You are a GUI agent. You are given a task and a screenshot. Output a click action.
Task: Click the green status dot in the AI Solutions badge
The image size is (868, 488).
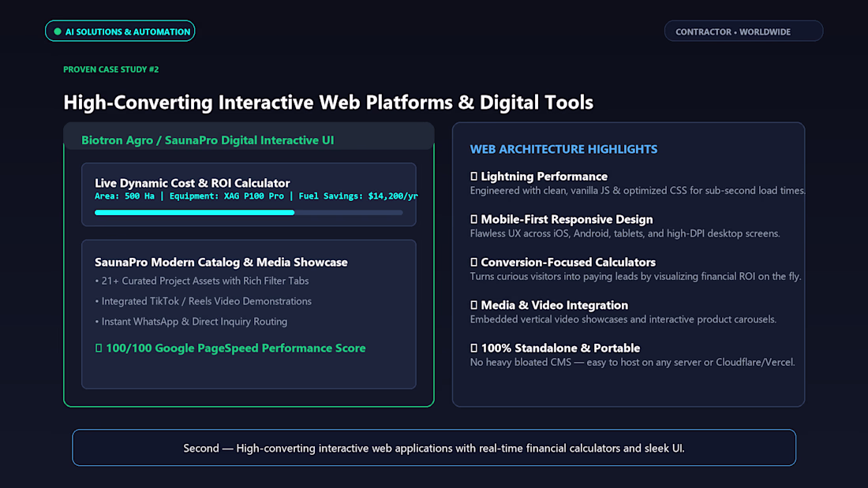(x=58, y=32)
